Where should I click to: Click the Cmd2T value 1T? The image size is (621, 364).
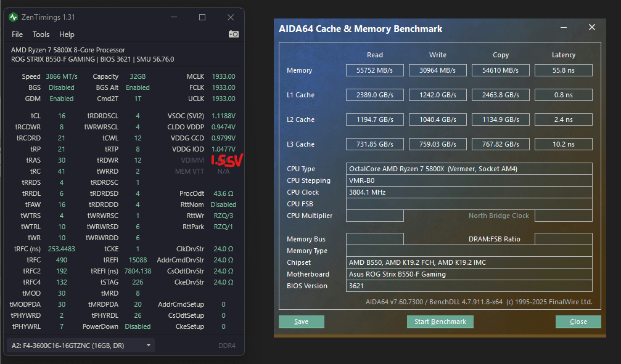click(138, 99)
